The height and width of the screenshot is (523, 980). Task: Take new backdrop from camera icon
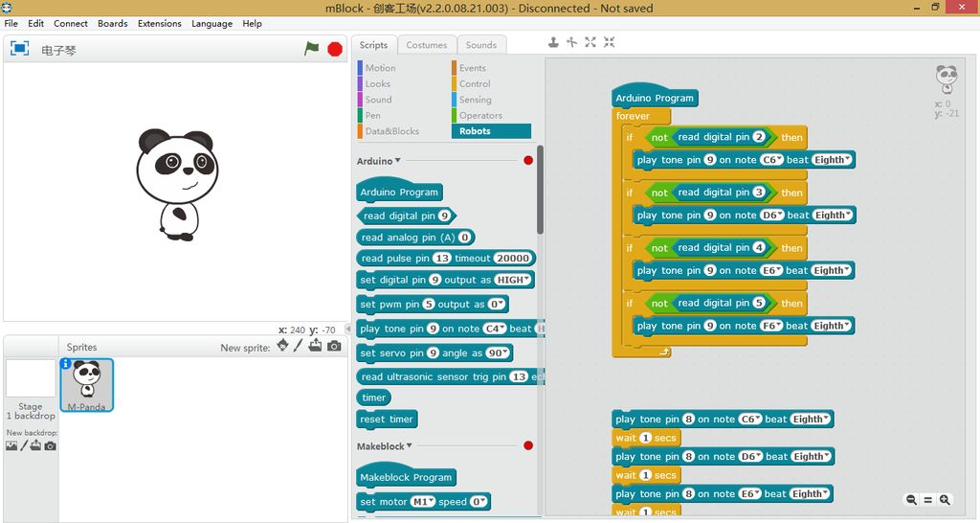click(50, 446)
